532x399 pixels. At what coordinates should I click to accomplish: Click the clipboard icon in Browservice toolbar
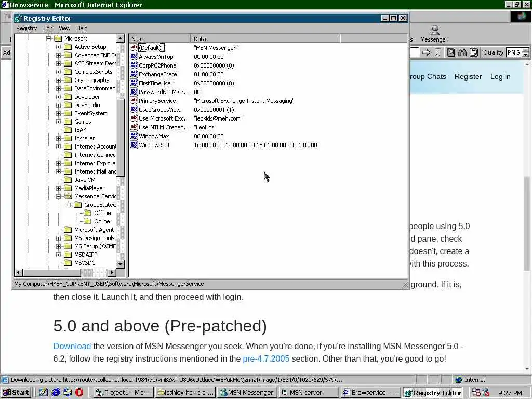[x=474, y=52]
